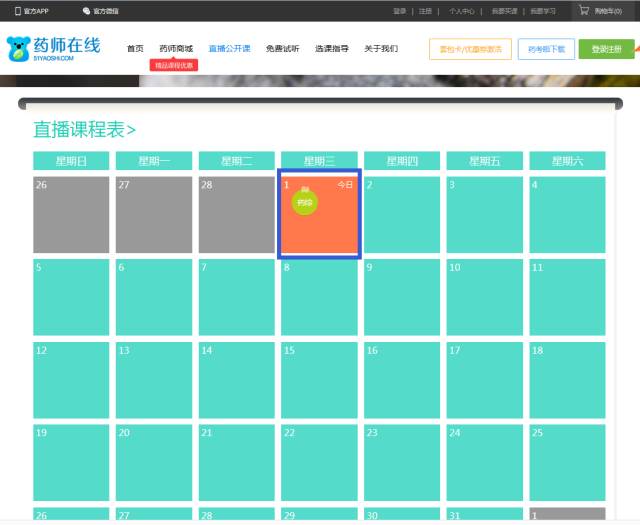This screenshot has height=525, width=640.
Task: Select calendar day 30
Action: point(402,514)
